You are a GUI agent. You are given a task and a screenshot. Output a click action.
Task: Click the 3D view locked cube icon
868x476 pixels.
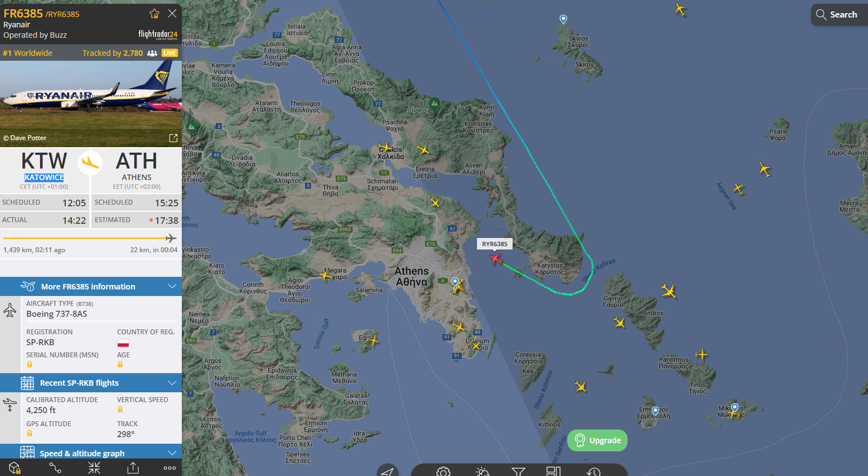[15, 468]
